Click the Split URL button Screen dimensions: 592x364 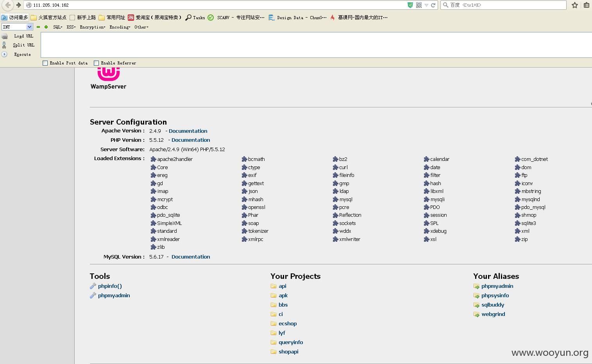click(x=23, y=45)
